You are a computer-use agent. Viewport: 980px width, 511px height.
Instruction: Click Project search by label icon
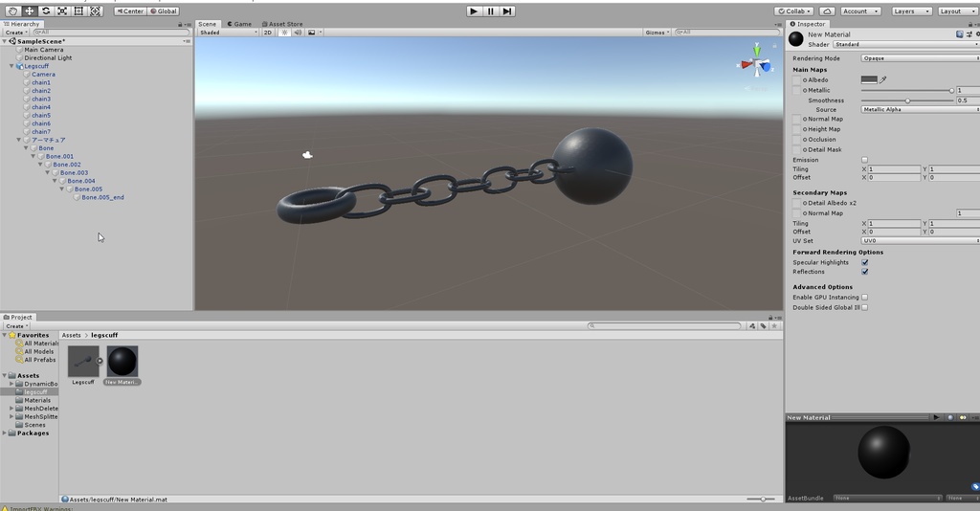pyautogui.click(x=763, y=326)
